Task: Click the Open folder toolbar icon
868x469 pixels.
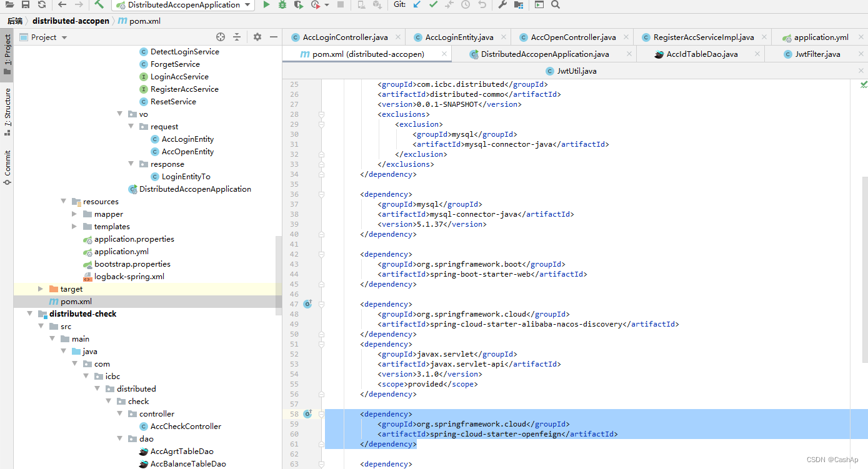Action: tap(11, 4)
